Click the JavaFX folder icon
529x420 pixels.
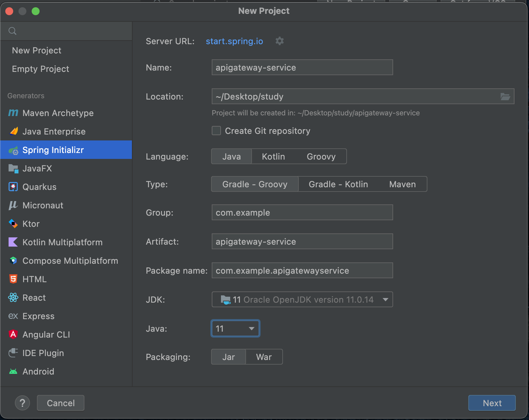13,168
